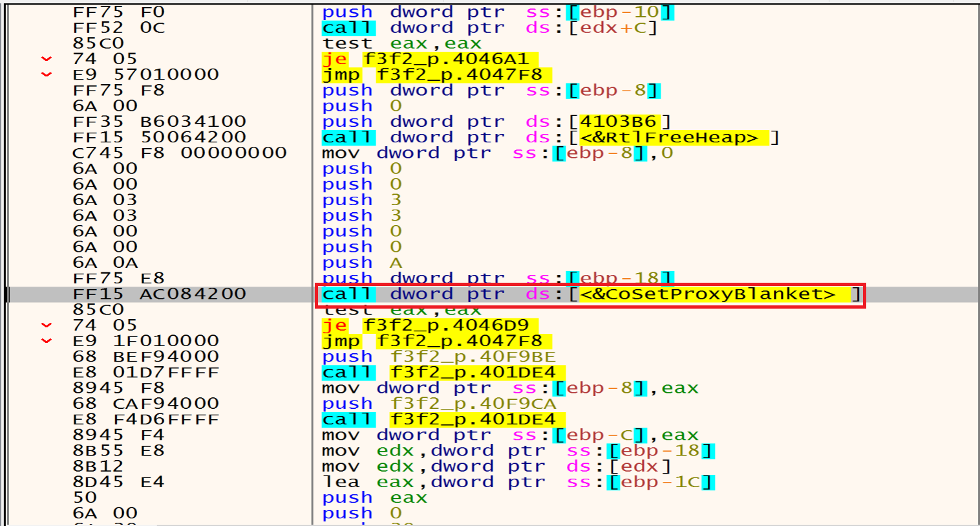Click the jump arrow beside je f3f2_p.4046D9
Viewport: 980px width, 526px height.
(x=47, y=325)
